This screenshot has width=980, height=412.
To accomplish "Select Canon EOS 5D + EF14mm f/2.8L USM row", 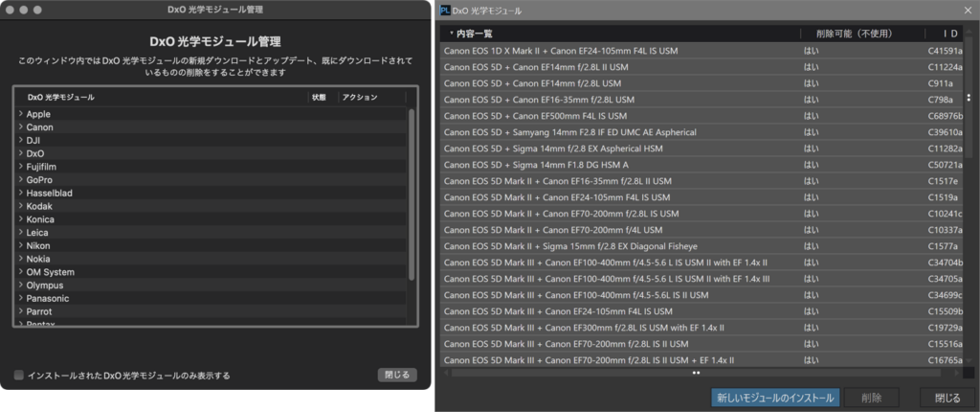I will [x=702, y=82].
